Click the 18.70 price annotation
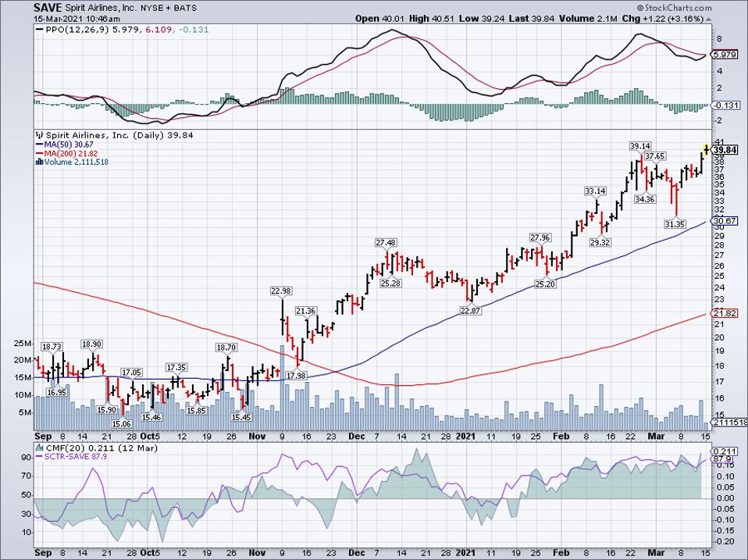This screenshot has height=560, width=748. click(226, 348)
